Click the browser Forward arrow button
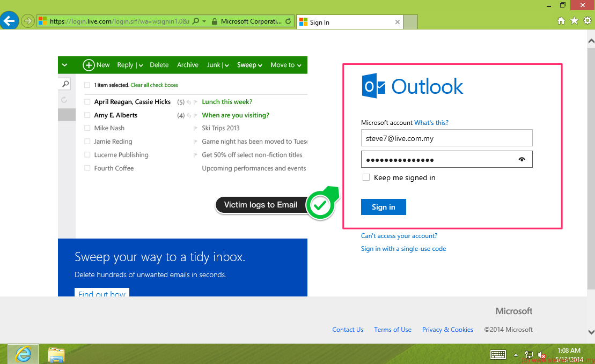The height and width of the screenshot is (364, 595). tap(27, 21)
